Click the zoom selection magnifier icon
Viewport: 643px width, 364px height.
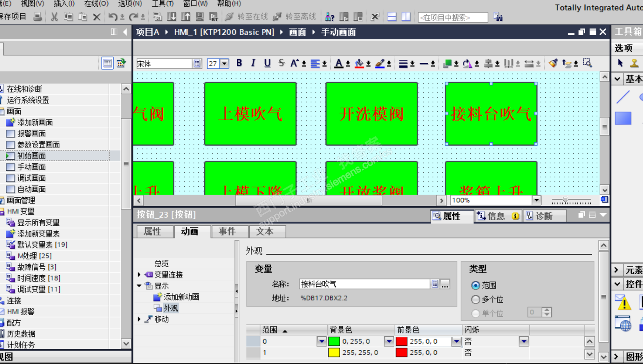click(x=588, y=63)
